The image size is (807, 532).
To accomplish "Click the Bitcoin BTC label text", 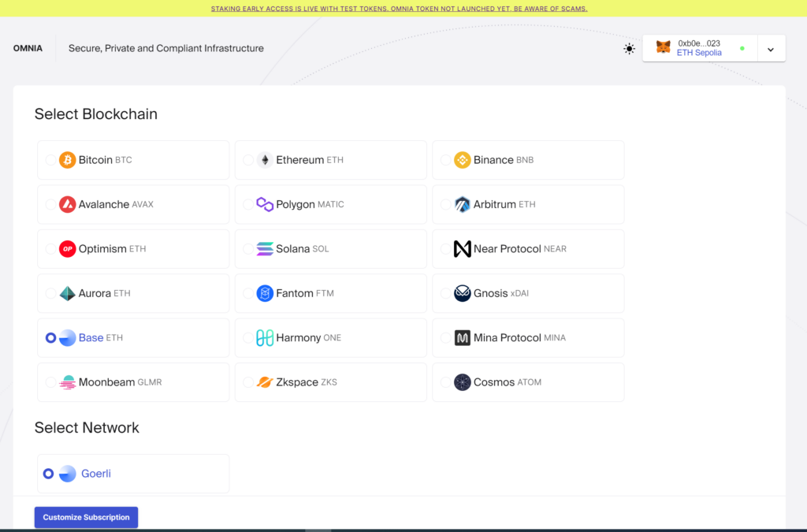I will (105, 160).
